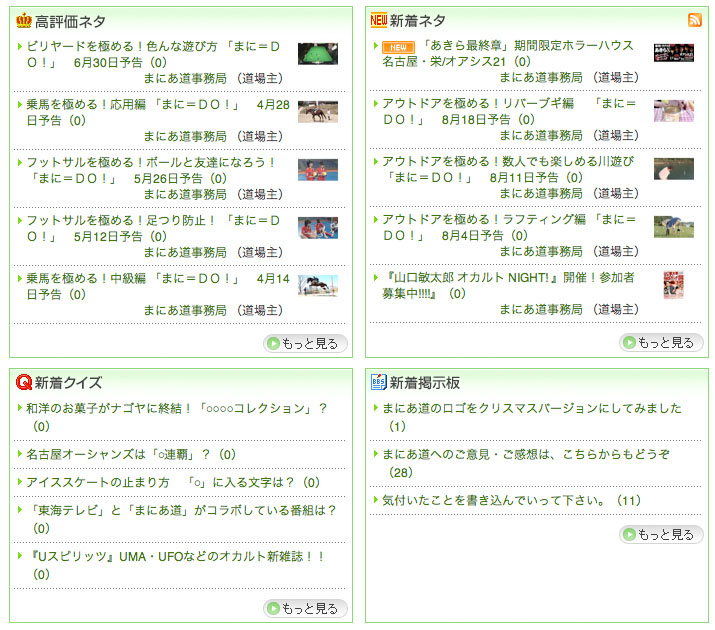Click もっと見る in the 新着ネタ panel
The height and width of the screenshot is (630, 715).
point(662,342)
